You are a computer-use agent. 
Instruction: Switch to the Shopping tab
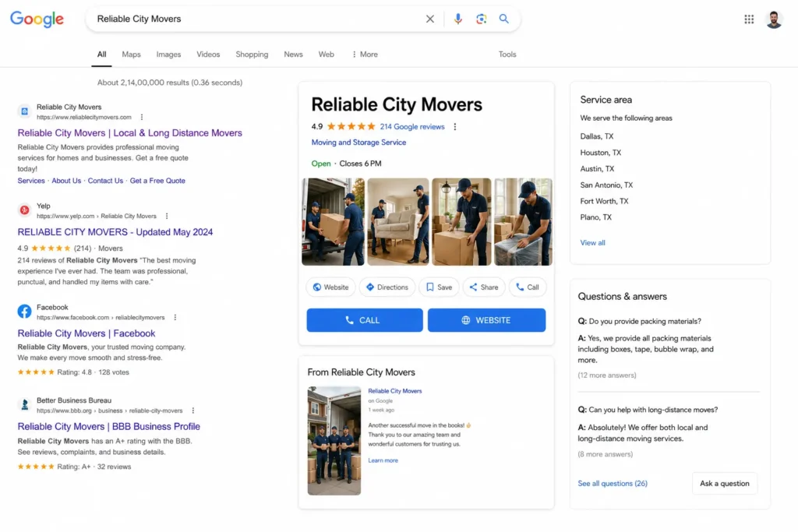[x=252, y=55]
